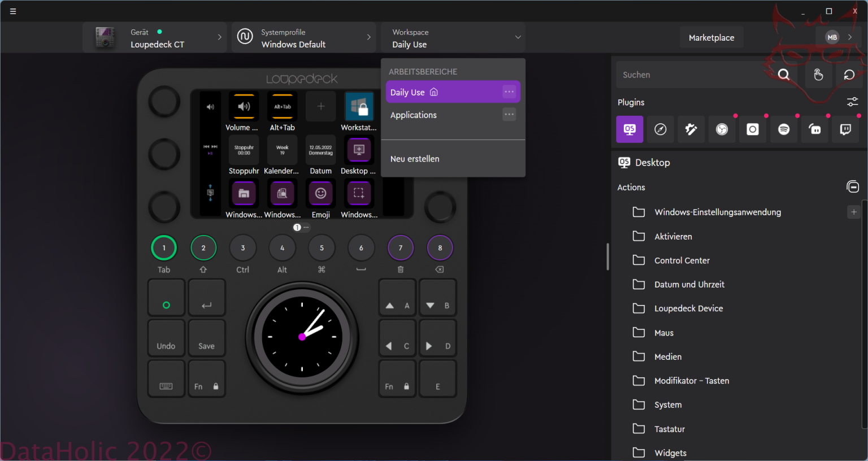Select round button 2 Shift
This screenshot has height=461, width=868.
(203, 247)
